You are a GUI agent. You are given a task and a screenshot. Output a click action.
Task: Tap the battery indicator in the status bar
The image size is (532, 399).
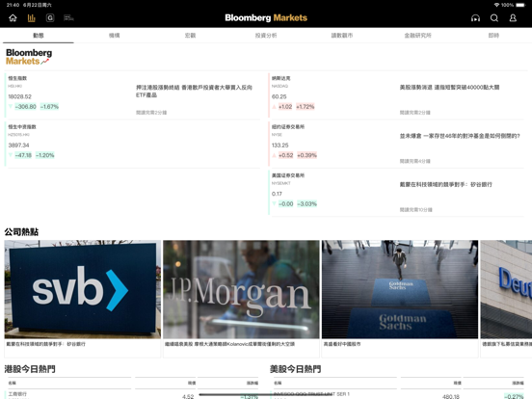click(520, 5)
